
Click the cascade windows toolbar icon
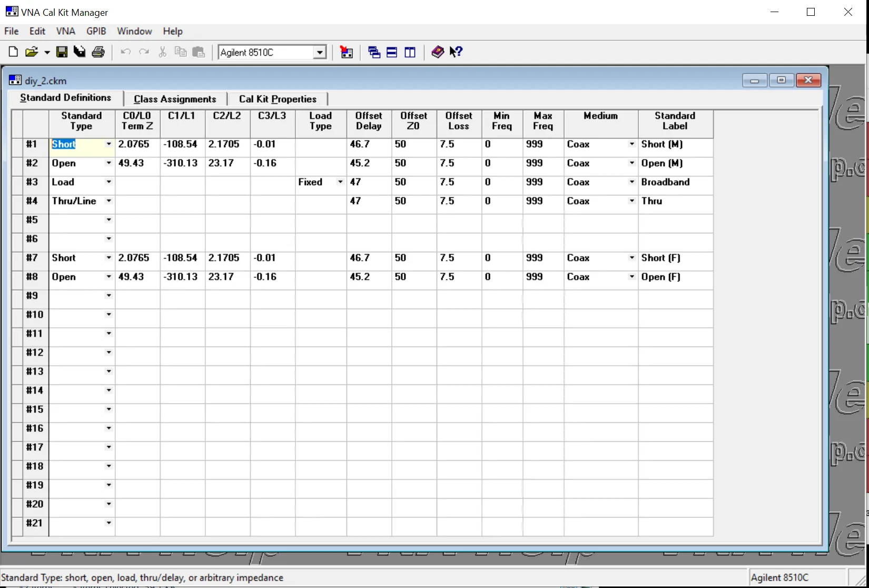pyautogui.click(x=374, y=52)
